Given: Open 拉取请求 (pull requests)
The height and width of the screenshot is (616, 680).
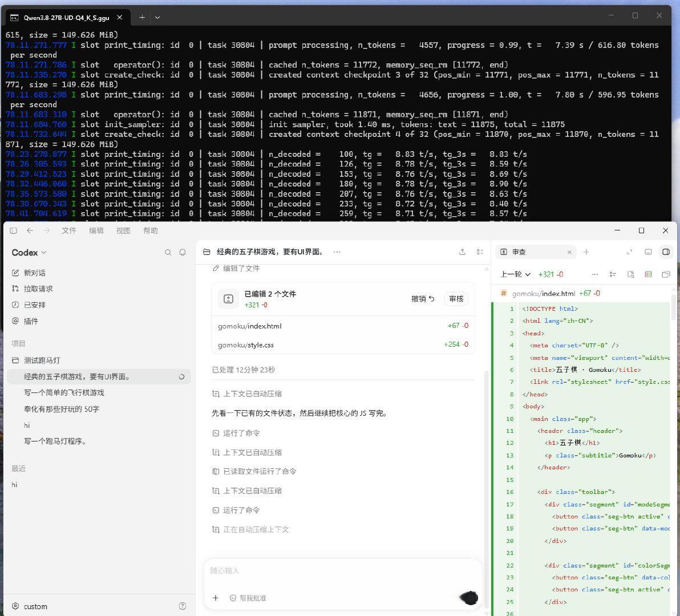Looking at the screenshot, I should coord(32,289).
